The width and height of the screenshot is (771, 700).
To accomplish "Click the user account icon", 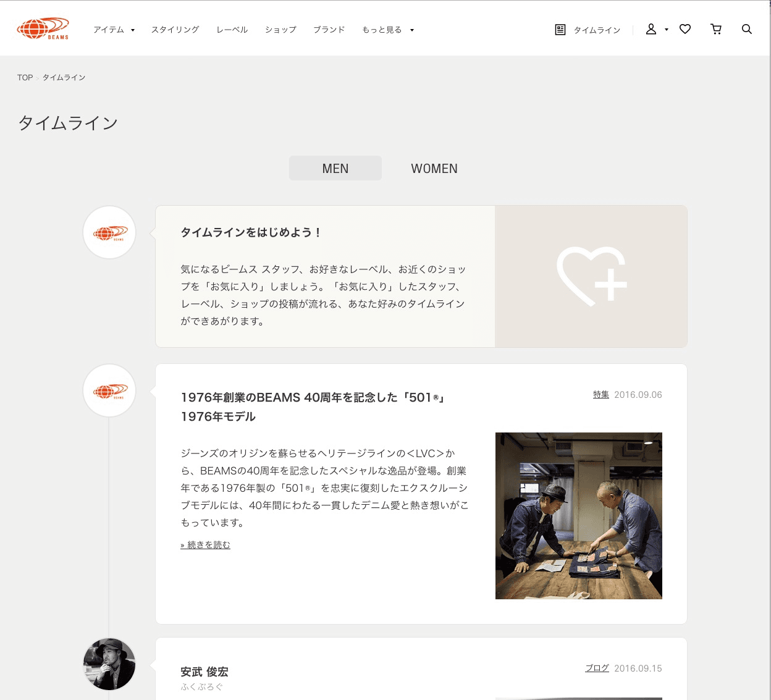I will click(651, 29).
